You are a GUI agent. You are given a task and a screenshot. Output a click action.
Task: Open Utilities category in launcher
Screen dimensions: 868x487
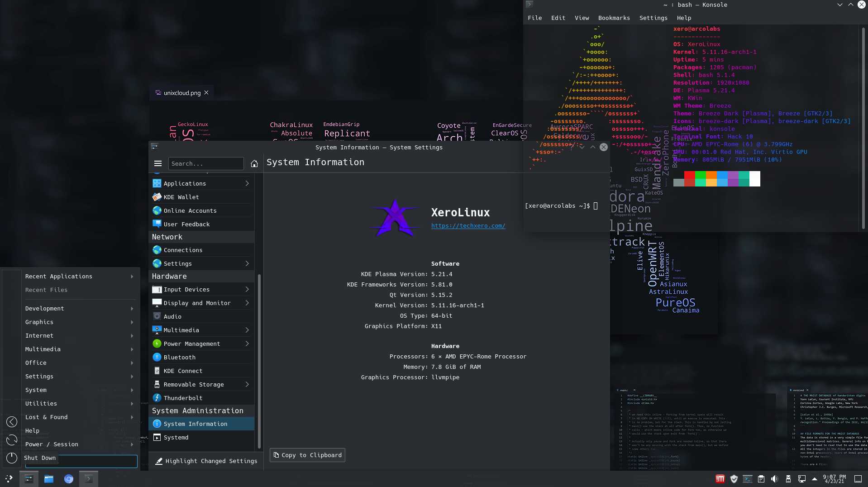[80, 403]
